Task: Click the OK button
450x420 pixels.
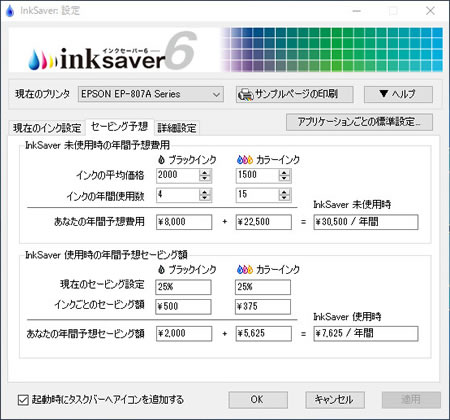Action: coord(258,399)
